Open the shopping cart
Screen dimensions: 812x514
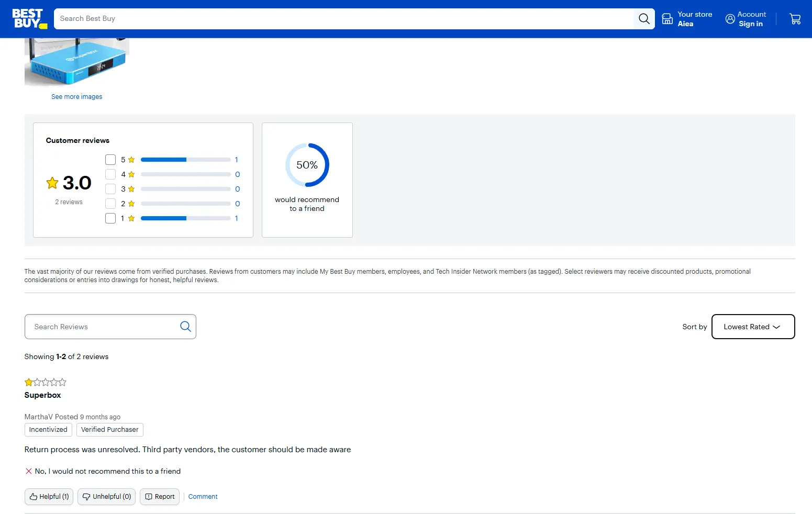(795, 19)
